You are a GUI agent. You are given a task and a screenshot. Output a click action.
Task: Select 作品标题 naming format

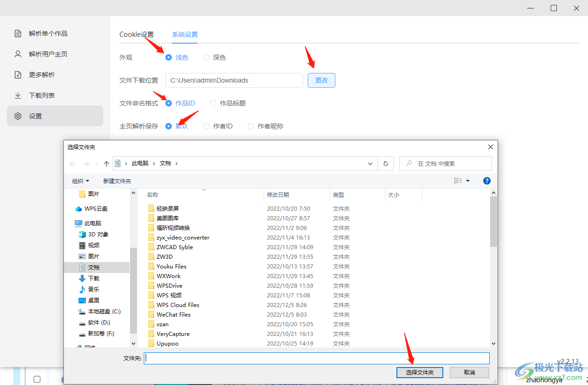point(228,103)
